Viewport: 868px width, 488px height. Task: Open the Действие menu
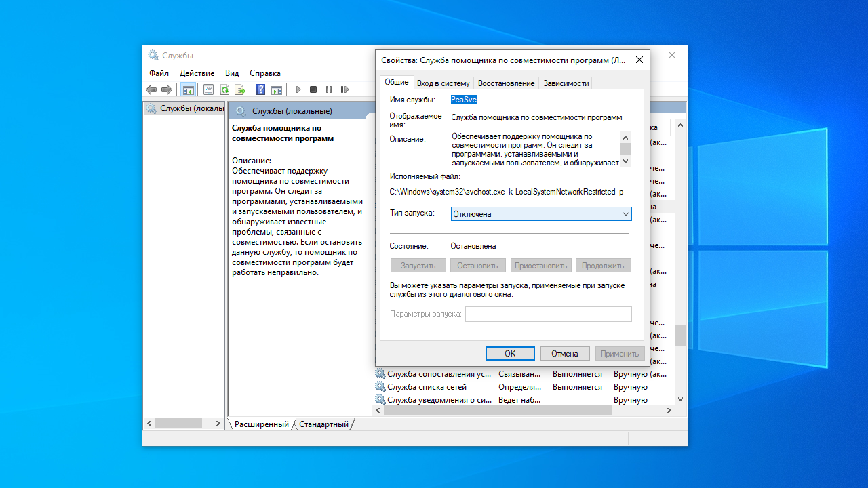[x=197, y=73]
